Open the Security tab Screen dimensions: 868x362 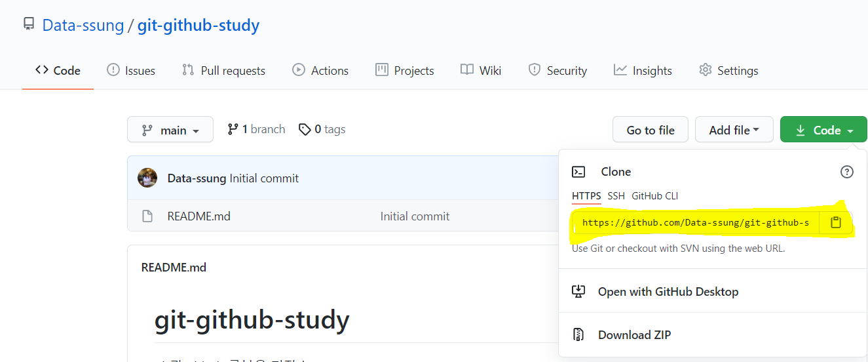click(557, 70)
